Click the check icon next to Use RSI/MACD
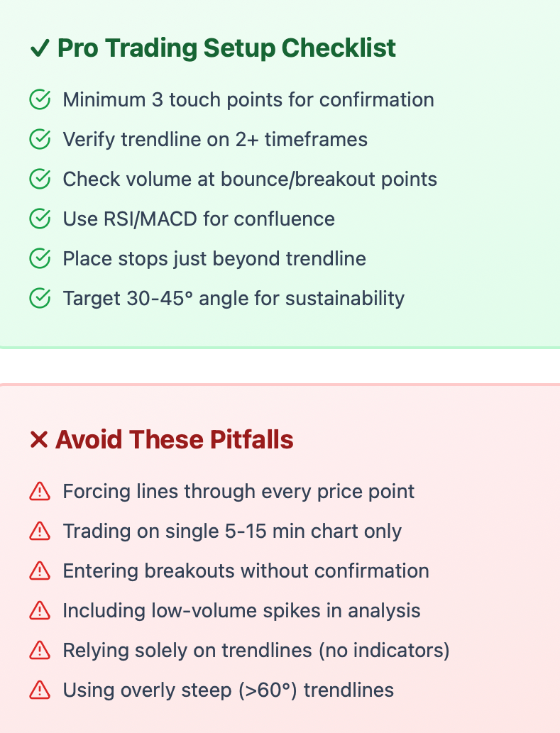 pyautogui.click(x=40, y=219)
